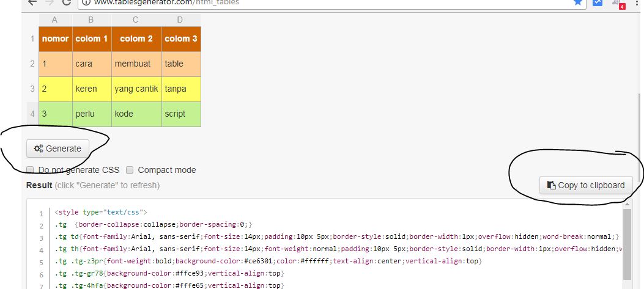Click the blue checkmark extension icon

pos(598,2)
